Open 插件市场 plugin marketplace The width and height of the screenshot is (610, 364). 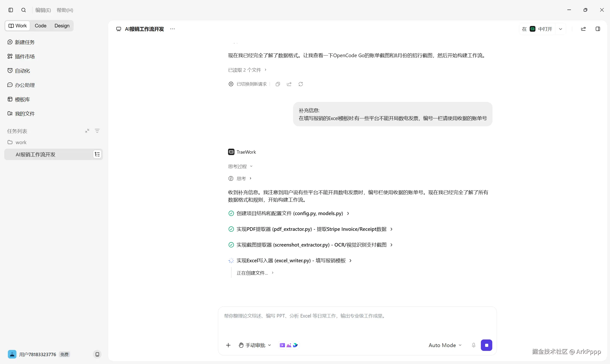[21, 56]
